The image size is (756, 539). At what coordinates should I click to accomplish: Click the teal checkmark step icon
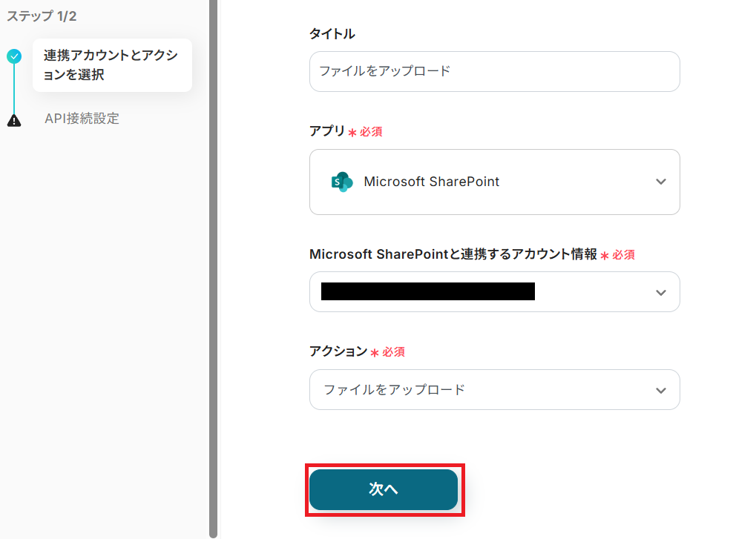coord(14,56)
